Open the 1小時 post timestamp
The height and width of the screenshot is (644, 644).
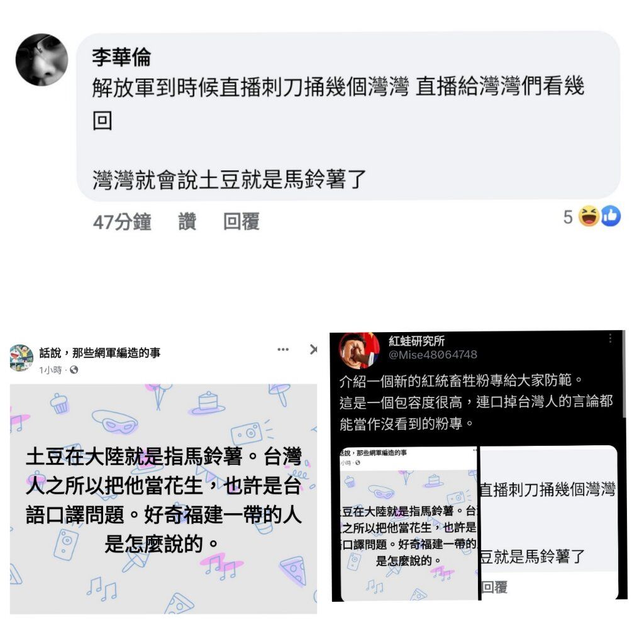point(50,370)
